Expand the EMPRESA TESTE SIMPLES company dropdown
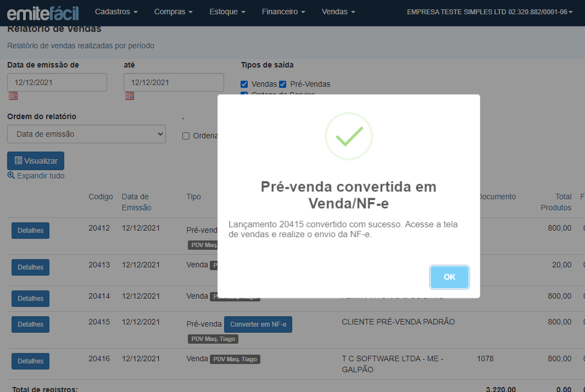Screen dimensions: 585x392 [489, 12]
